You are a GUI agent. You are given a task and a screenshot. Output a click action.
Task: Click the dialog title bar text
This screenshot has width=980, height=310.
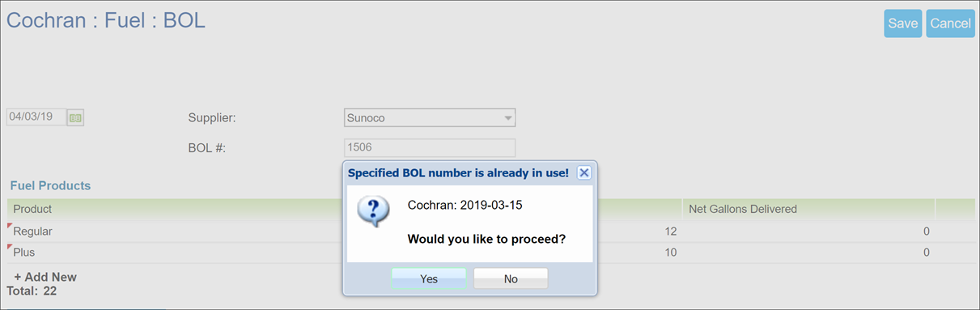(x=458, y=172)
